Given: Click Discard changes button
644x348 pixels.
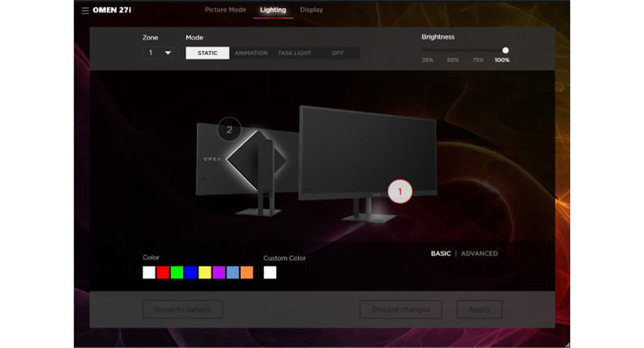Looking at the screenshot, I should click(401, 309).
